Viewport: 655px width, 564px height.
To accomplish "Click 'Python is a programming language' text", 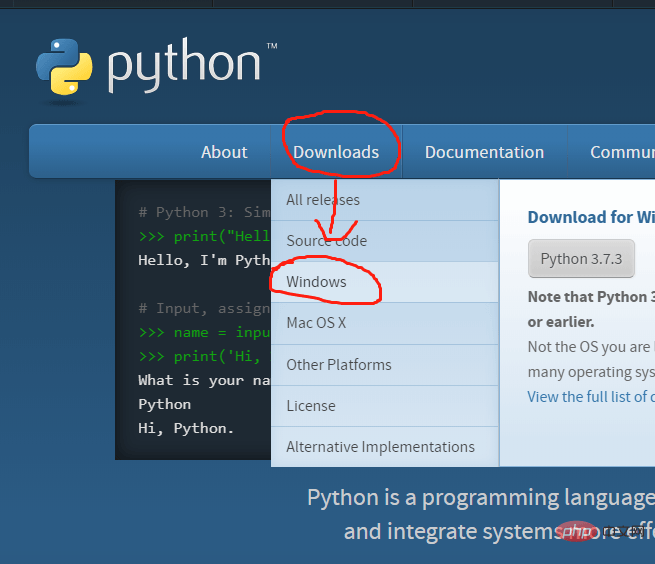I will pyautogui.click(x=481, y=498).
